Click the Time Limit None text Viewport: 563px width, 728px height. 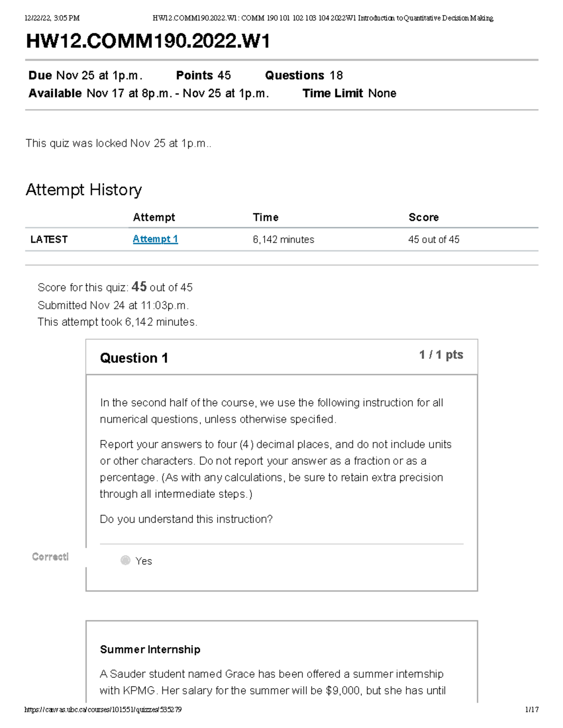[349, 93]
